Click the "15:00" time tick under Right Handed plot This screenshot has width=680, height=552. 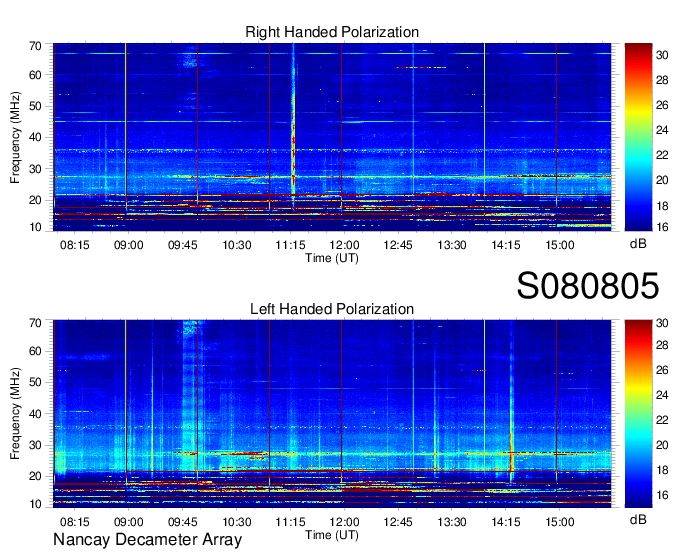point(560,245)
